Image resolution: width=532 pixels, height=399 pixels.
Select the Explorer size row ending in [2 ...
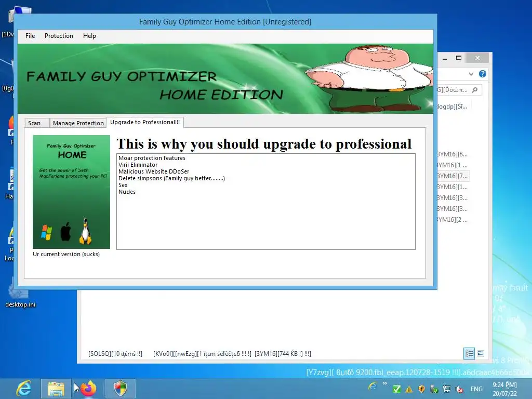(453, 220)
